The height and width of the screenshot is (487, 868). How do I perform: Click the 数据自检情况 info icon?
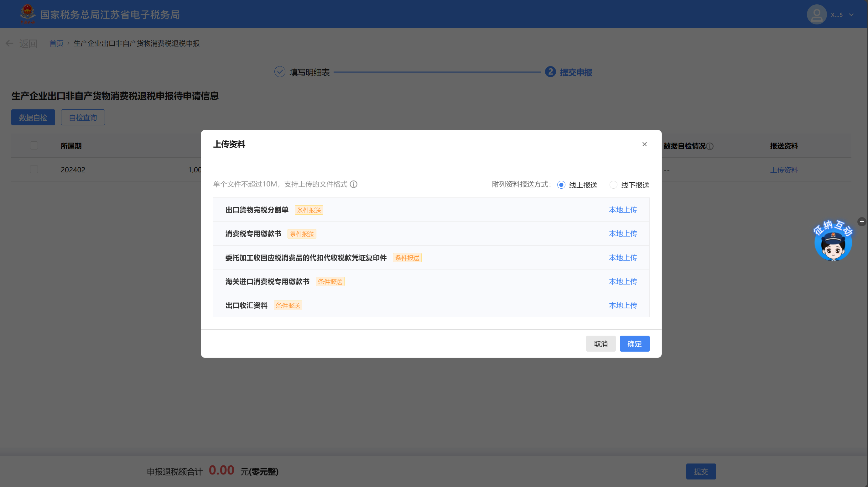[709, 146]
